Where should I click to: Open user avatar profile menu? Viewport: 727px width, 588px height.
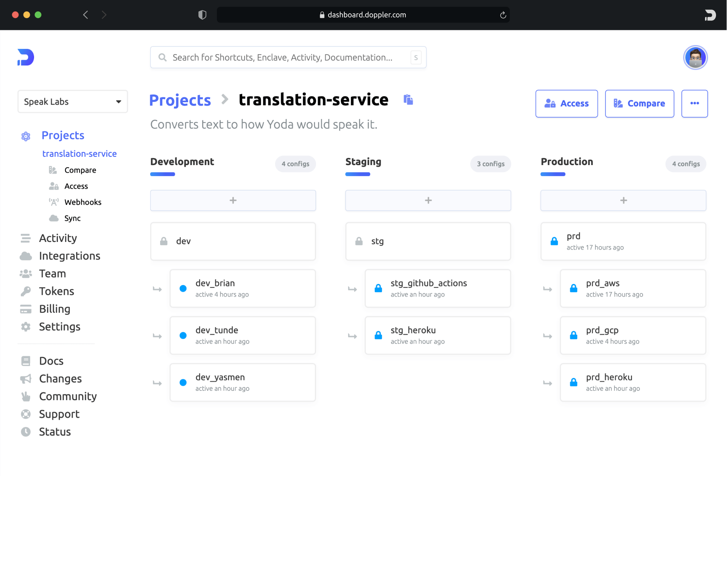pos(695,58)
